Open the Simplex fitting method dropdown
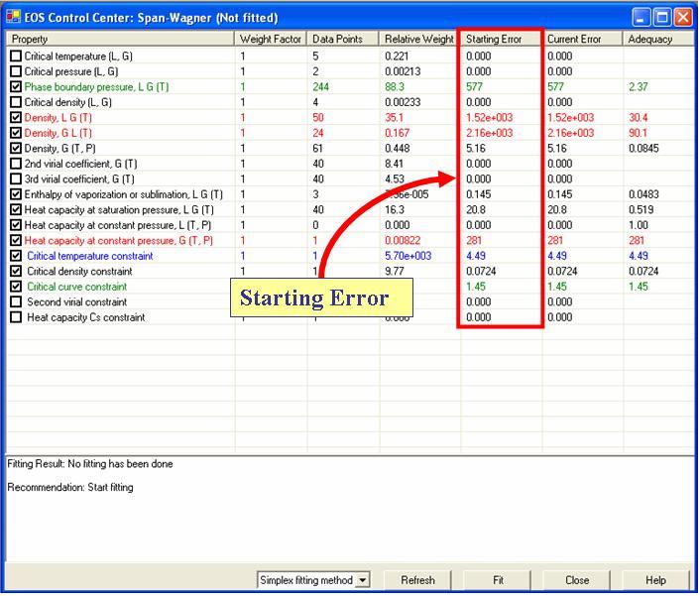The width and height of the screenshot is (700, 596). coord(363,580)
